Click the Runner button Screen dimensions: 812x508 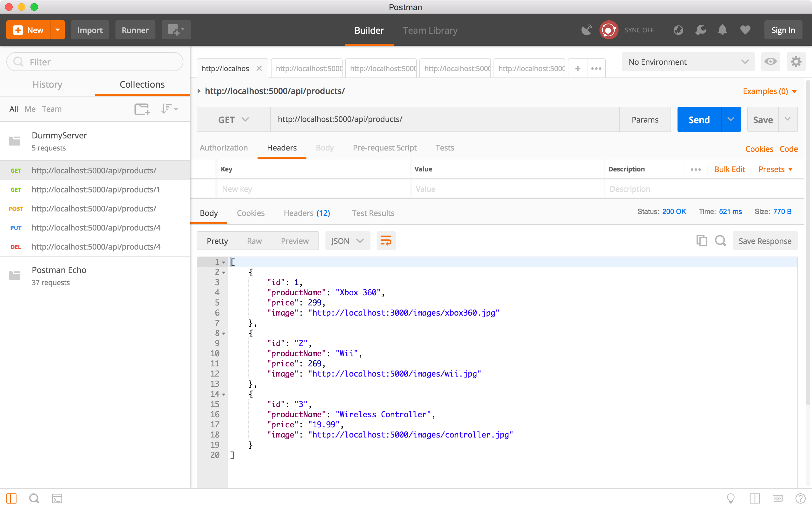135,30
